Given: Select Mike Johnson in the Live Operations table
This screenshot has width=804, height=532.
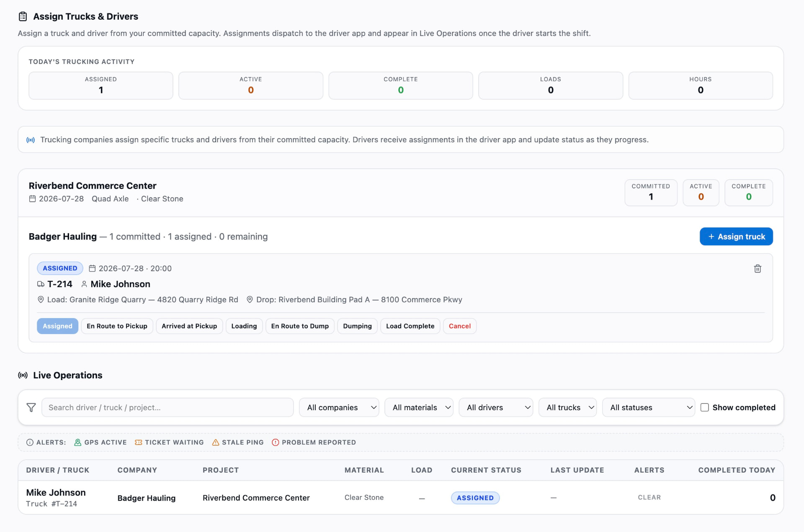Looking at the screenshot, I should [56, 493].
